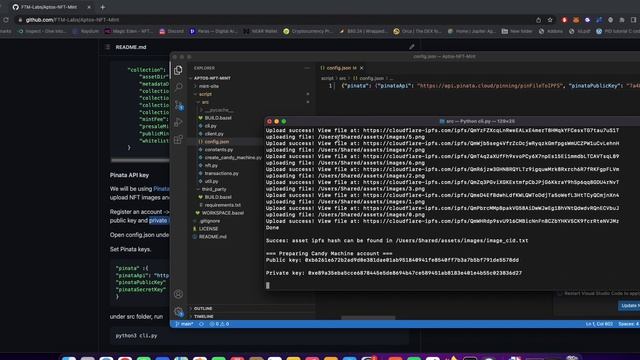Click the Pinata link in the README
Screen dimensions: 640x360
(x=161, y=189)
